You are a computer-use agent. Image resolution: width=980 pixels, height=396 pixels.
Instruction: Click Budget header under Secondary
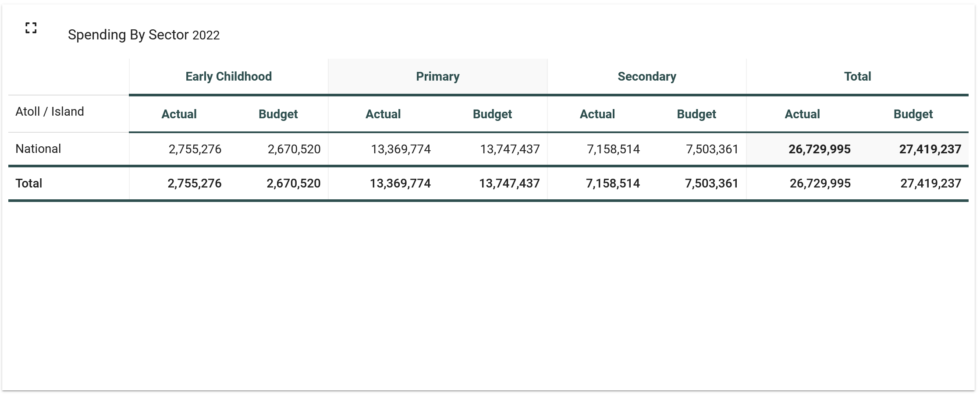(x=696, y=114)
